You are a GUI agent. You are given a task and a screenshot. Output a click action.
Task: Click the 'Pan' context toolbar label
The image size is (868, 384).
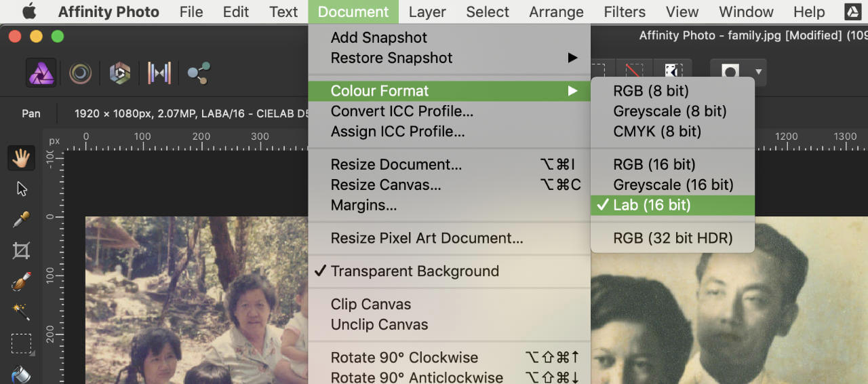point(31,114)
